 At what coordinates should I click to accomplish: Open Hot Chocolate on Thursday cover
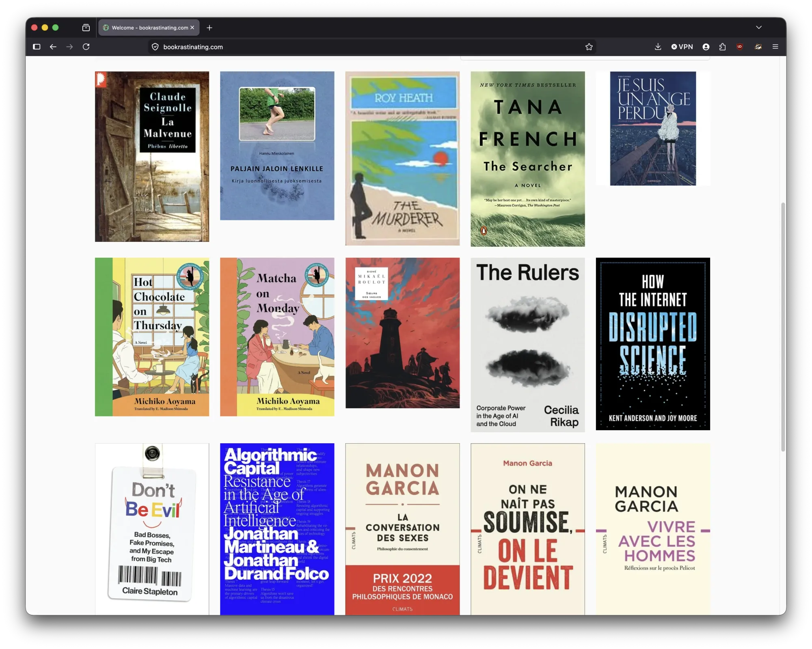tap(152, 337)
